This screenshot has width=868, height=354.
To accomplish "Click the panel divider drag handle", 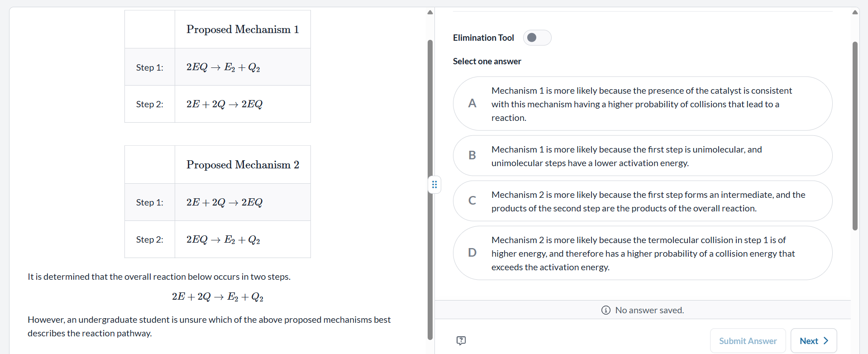I will point(434,184).
